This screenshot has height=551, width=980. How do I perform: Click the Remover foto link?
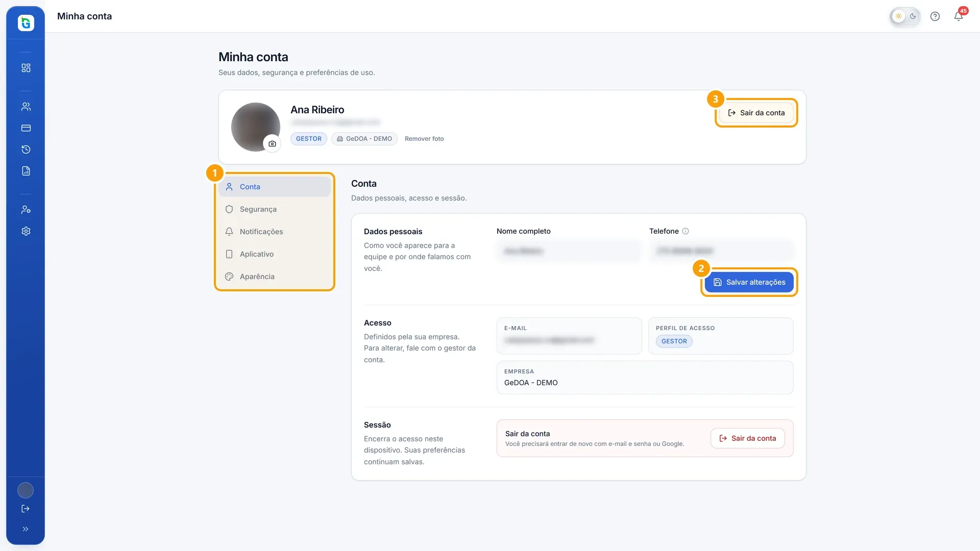click(424, 139)
